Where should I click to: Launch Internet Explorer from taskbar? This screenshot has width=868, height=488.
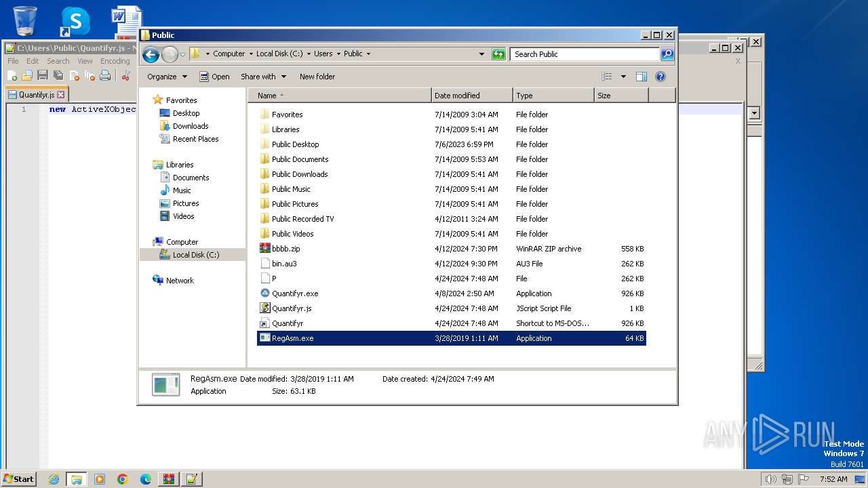tap(54, 479)
